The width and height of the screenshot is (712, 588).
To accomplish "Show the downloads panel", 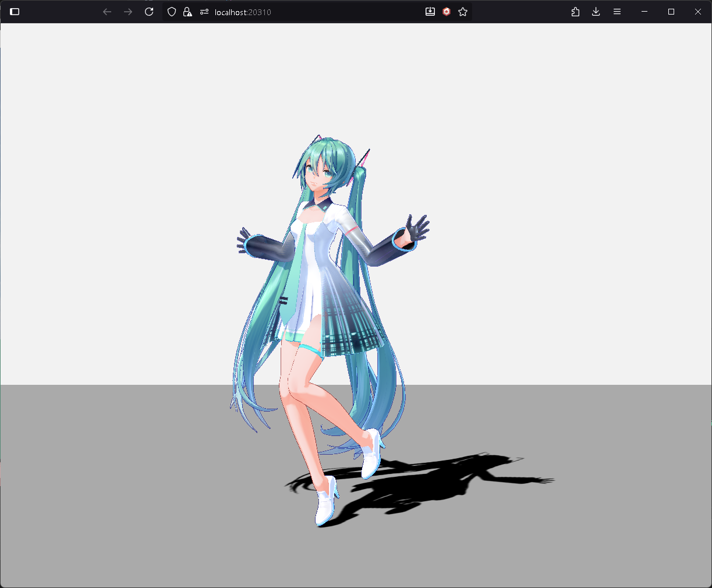I will pos(596,12).
